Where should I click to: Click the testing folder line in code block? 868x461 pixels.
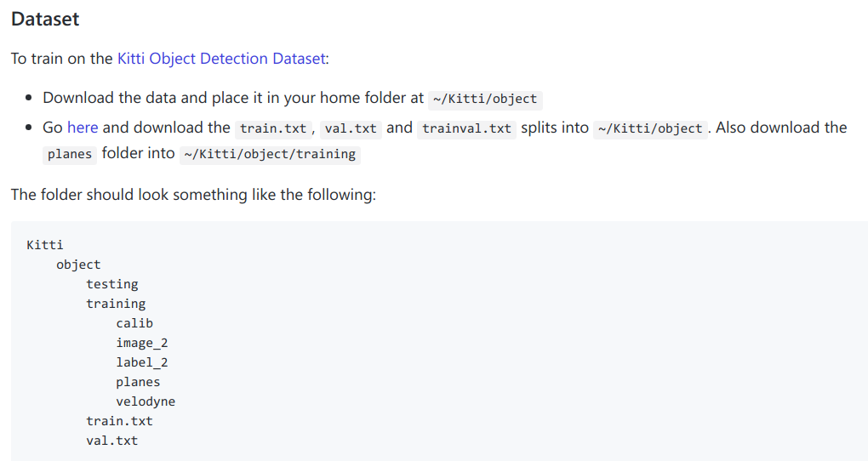tap(111, 284)
